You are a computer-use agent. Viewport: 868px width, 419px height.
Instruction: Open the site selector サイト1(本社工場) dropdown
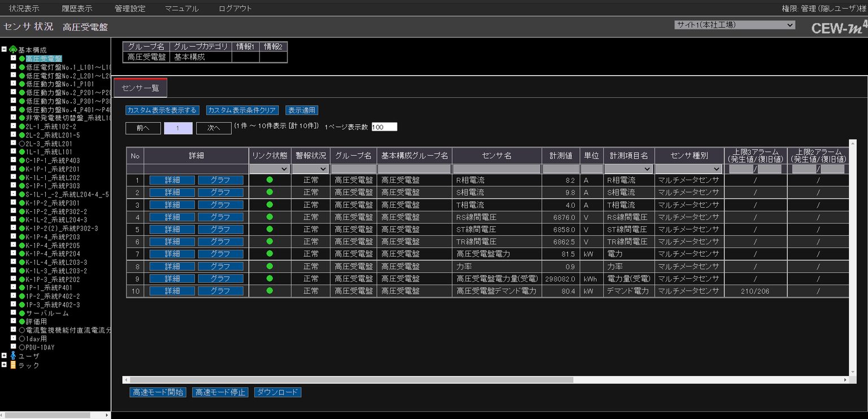[x=735, y=25]
